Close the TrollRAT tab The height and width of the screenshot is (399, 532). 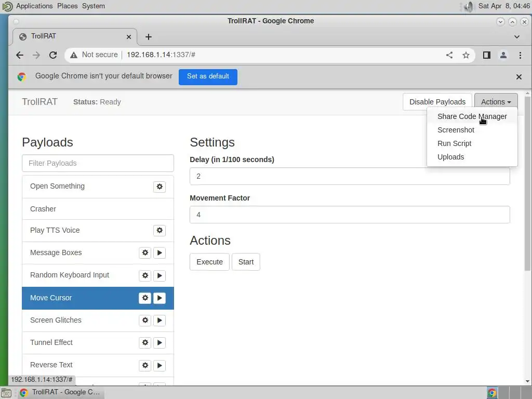129,37
